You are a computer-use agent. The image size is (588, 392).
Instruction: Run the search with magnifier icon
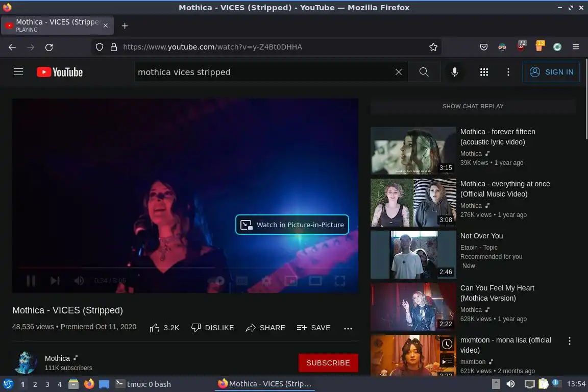coord(424,72)
